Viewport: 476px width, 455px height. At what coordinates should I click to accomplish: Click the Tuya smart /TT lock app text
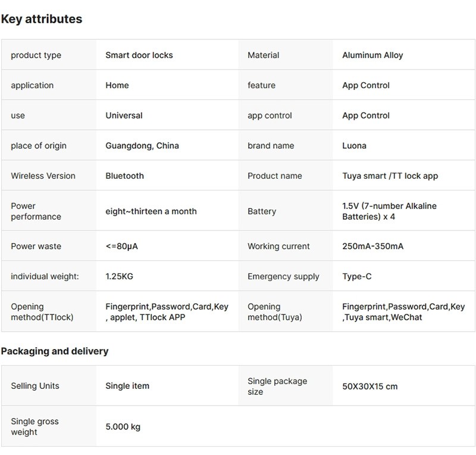(390, 176)
